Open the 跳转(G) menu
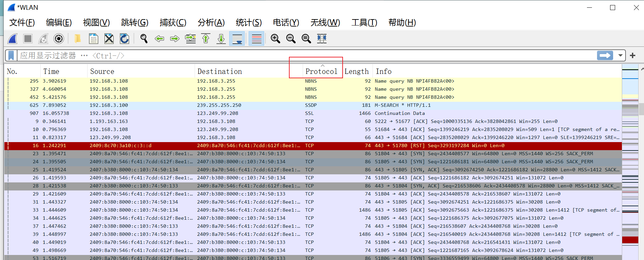The height and width of the screenshot is (260, 644). click(135, 23)
